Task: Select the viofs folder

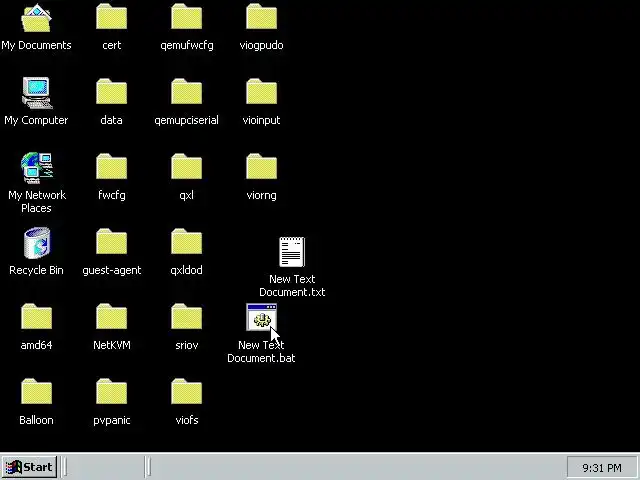Action: pyautogui.click(x=187, y=392)
